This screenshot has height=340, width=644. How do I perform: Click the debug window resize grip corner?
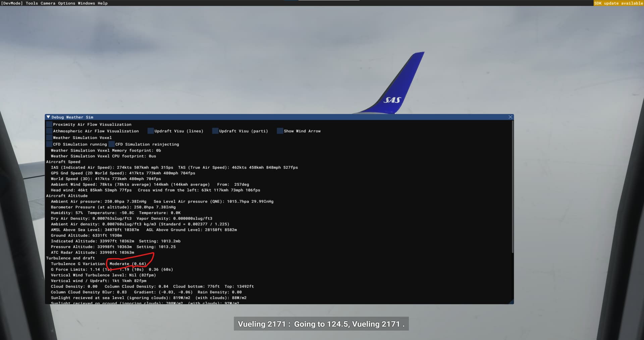point(511,302)
